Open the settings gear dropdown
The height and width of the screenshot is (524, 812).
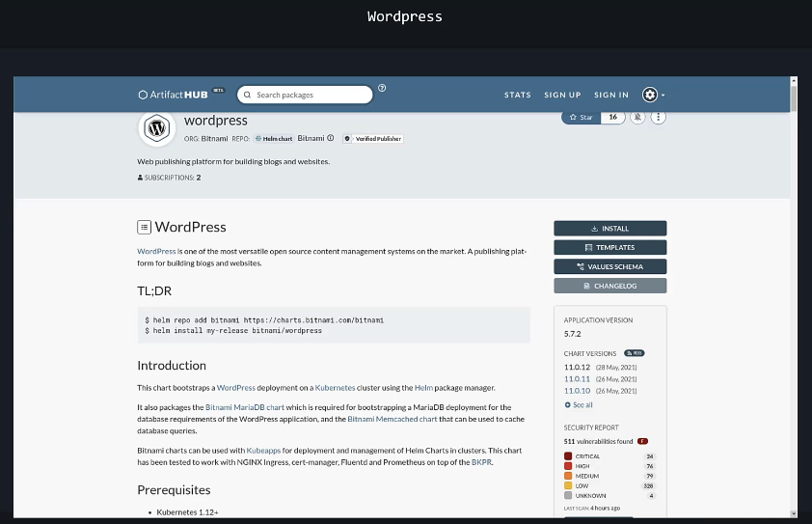[x=653, y=95]
